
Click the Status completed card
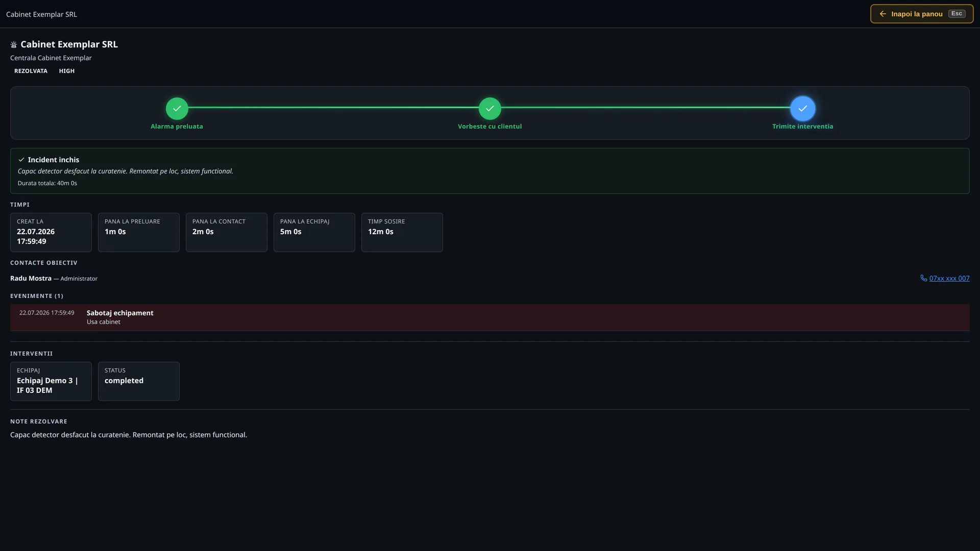point(139,381)
